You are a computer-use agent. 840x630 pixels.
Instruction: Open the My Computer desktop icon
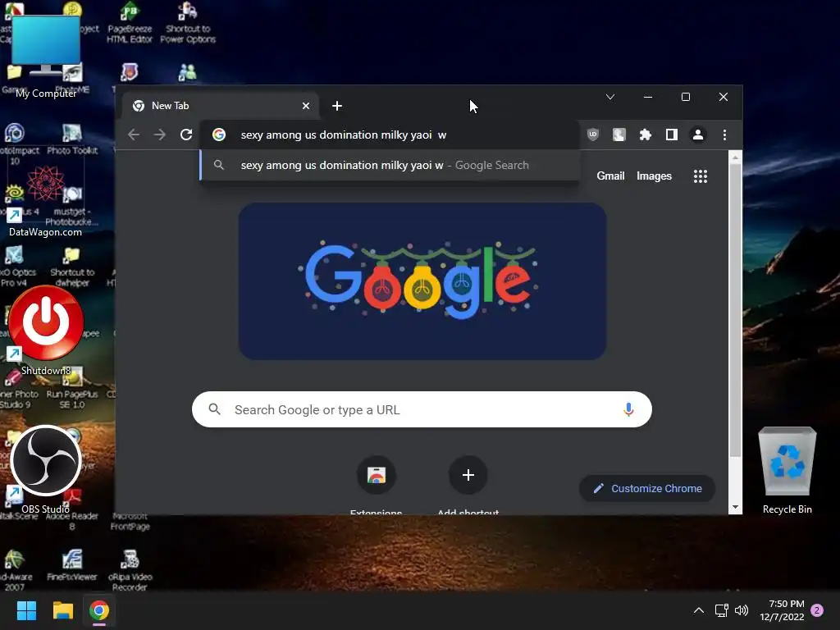click(46, 57)
